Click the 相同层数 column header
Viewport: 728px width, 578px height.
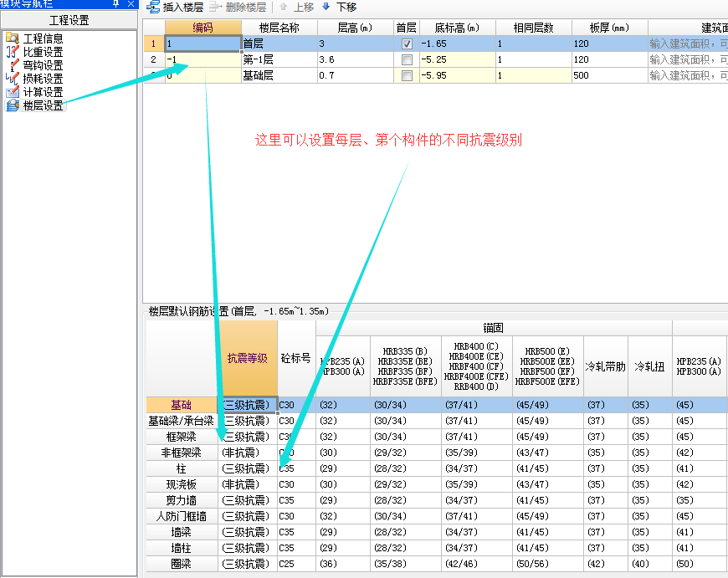[534, 28]
